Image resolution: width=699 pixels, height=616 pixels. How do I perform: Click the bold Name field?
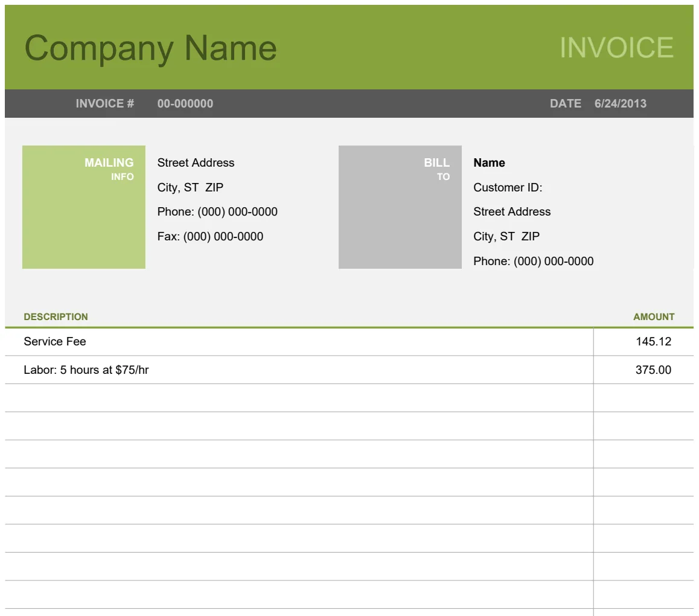tap(489, 163)
